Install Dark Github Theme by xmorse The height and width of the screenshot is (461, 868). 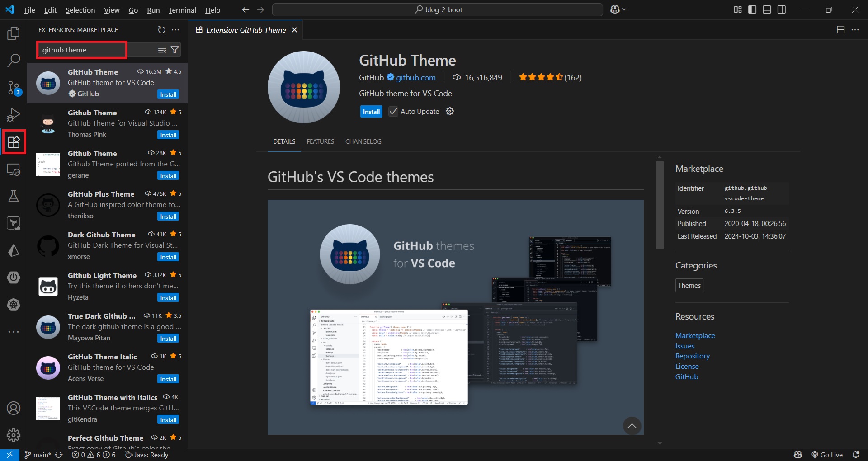tap(168, 257)
